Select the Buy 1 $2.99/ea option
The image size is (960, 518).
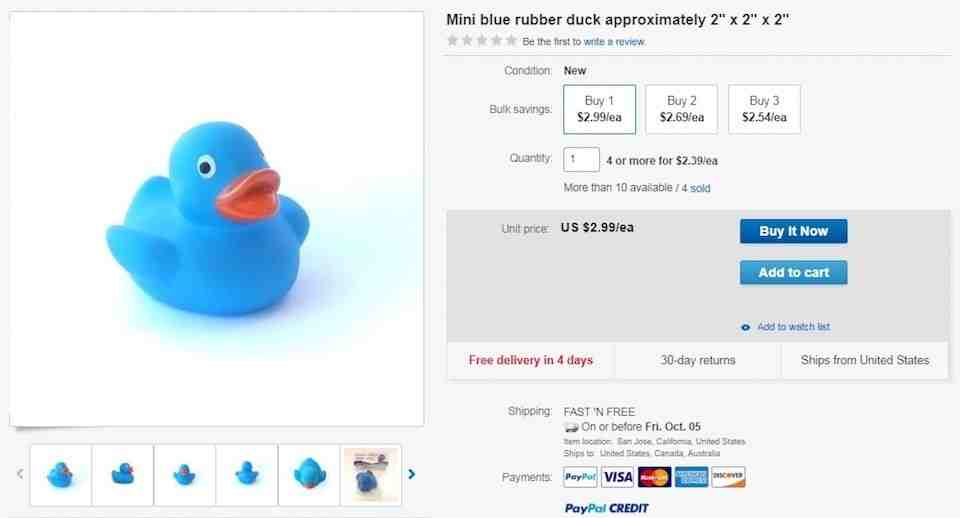tap(599, 109)
